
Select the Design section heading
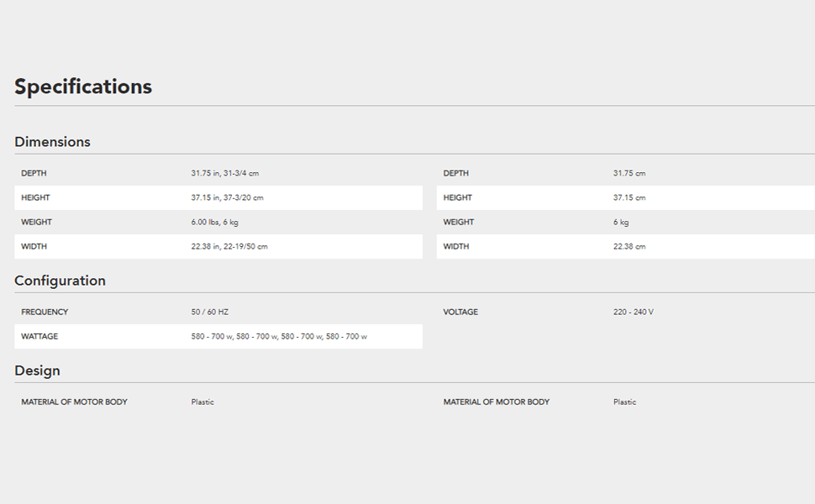(x=38, y=370)
